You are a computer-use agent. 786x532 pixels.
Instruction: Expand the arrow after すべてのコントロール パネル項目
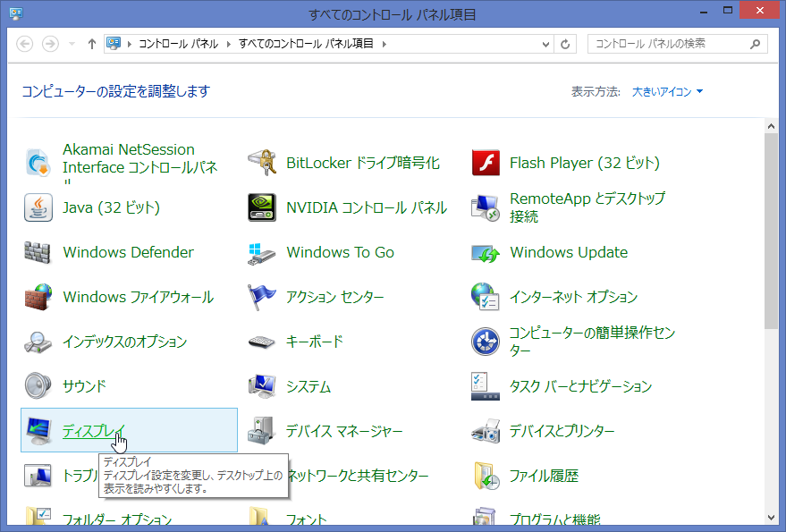pyautogui.click(x=384, y=44)
